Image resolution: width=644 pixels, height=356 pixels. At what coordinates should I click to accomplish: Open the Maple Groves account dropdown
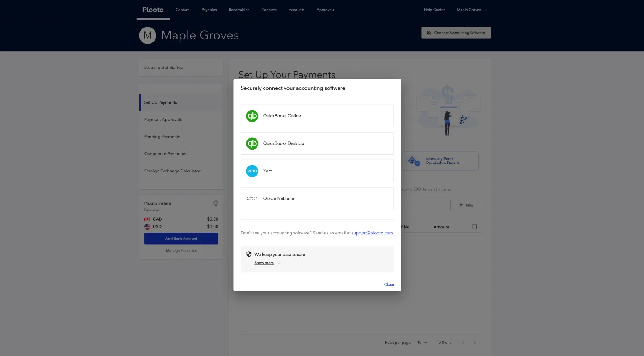coord(472,10)
